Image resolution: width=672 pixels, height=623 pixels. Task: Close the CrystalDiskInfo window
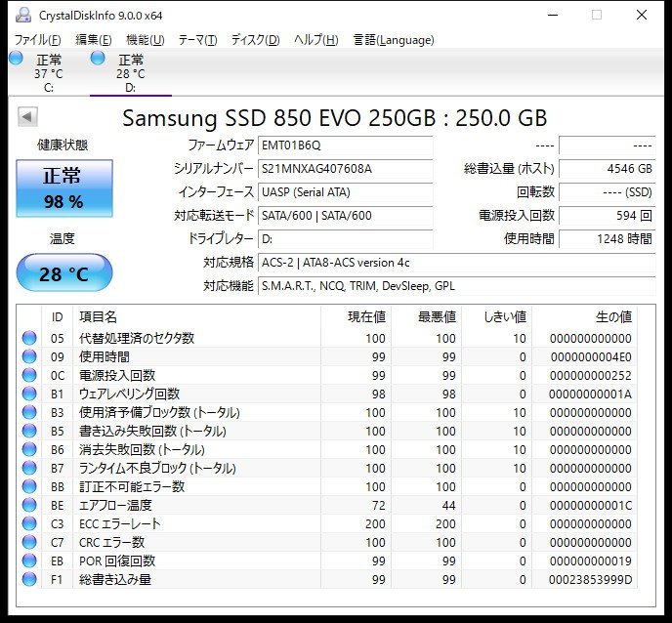tap(641, 15)
